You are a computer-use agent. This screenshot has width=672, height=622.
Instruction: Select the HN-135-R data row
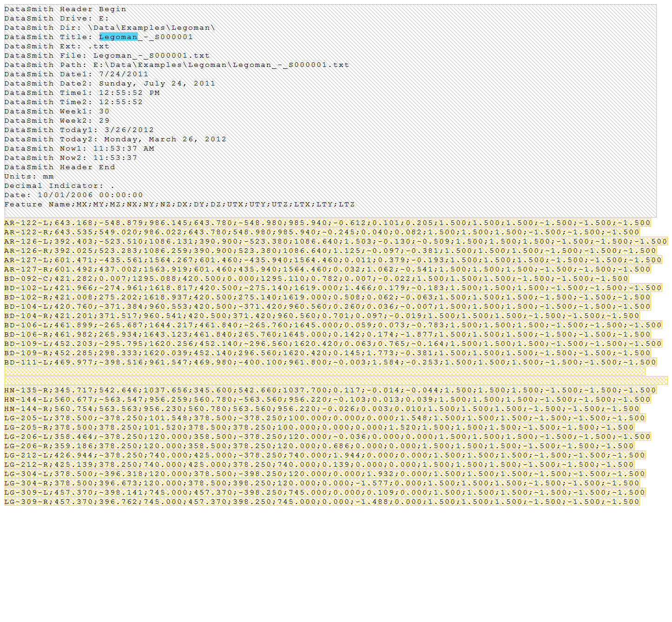[330, 390]
